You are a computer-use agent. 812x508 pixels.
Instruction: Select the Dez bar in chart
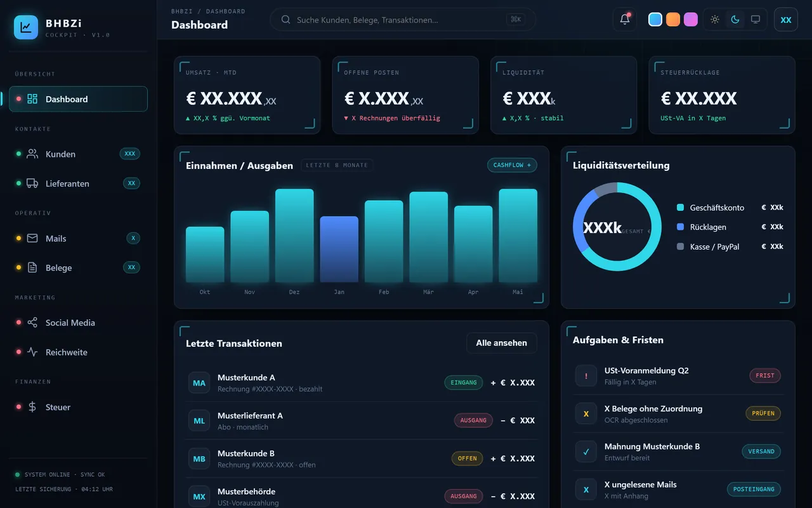coord(294,236)
